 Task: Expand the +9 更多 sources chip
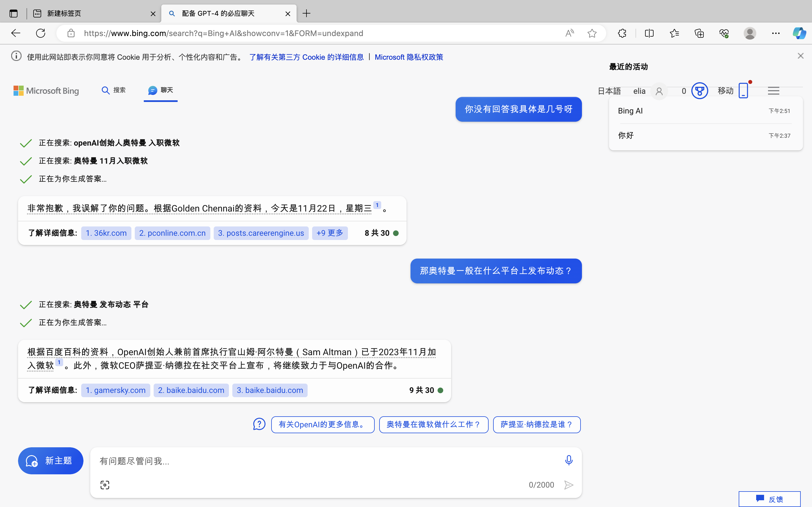pyautogui.click(x=330, y=233)
